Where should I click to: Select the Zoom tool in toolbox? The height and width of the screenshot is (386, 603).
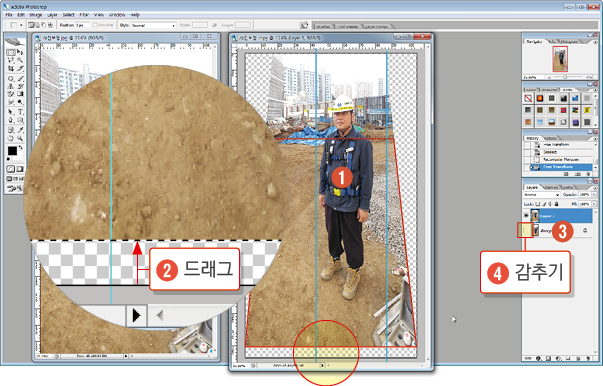pyautogui.click(x=20, y=138)
